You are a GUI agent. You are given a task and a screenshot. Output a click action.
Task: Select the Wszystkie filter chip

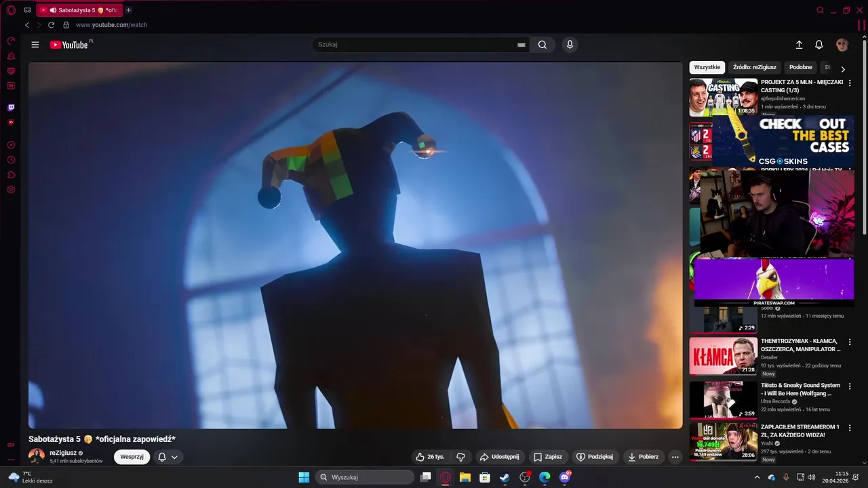707,67
